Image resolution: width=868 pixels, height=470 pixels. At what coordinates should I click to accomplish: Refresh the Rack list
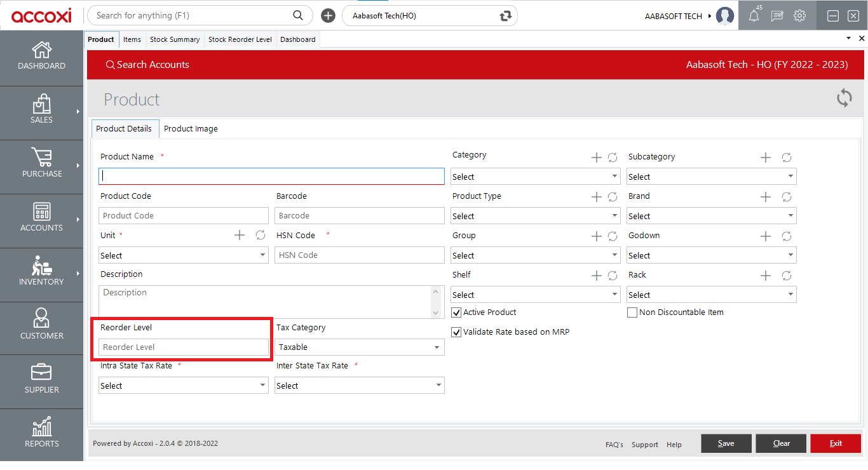coord(787,276)
